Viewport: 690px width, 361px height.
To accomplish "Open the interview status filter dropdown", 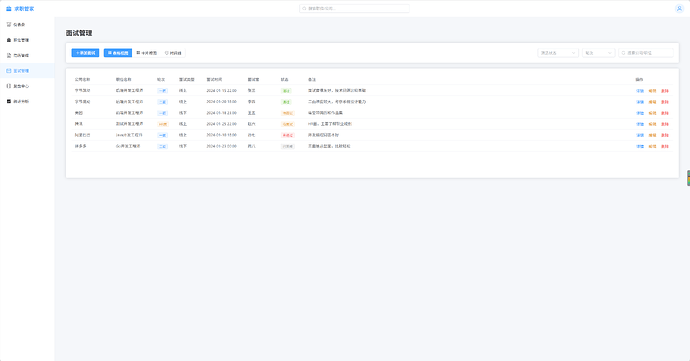I will click(558, 53).
